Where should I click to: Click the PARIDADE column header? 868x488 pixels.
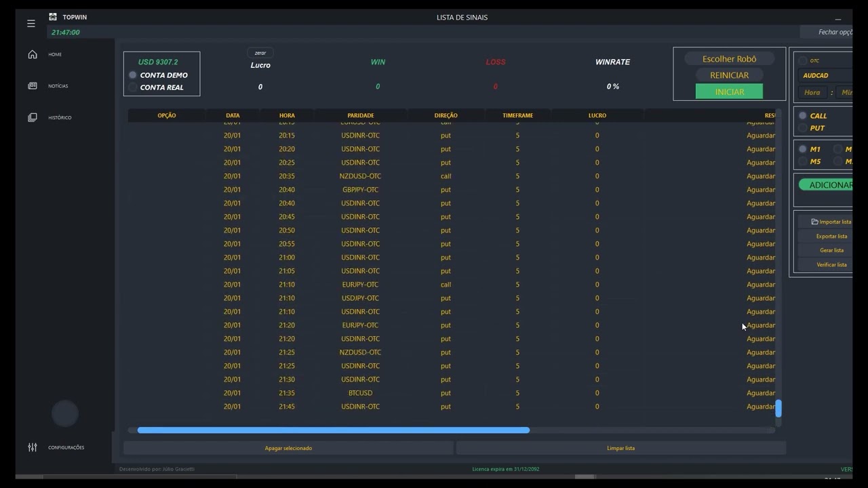click(x=361, y=115)
